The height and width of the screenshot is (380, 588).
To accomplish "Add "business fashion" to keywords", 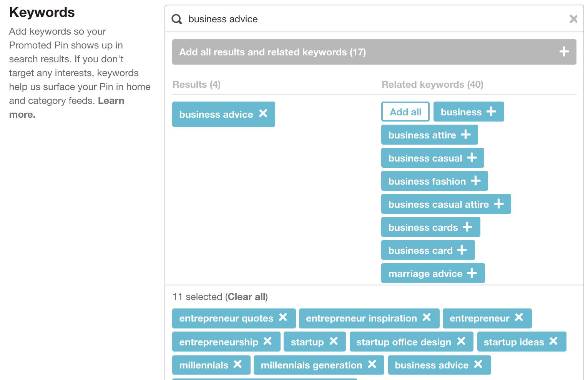I will (476, 181).
